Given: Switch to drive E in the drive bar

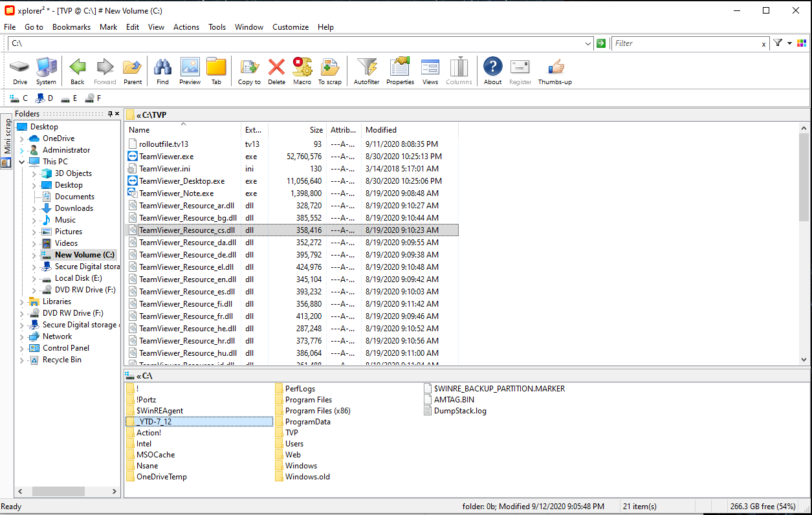Looking at the screenshot, I should pos(69,98).
